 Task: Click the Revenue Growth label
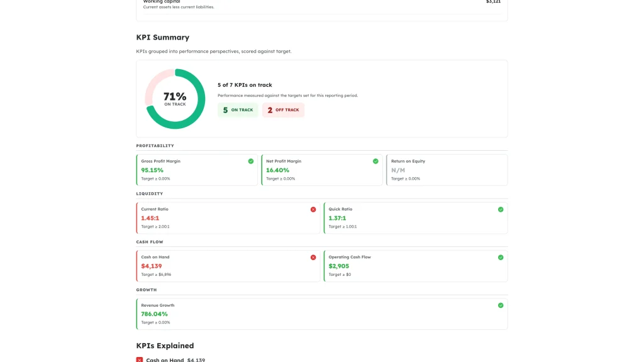pyautogui.click(x=158, y=305)
